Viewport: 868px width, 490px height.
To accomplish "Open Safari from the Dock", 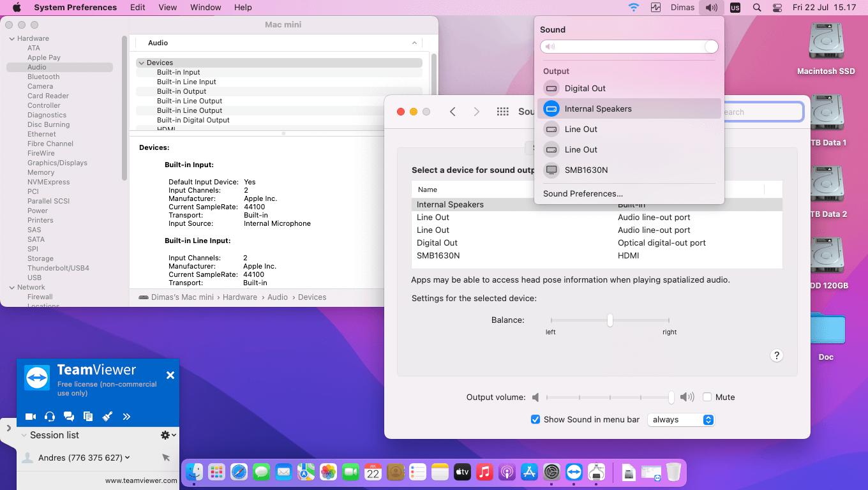I will (x=239, y=472).
